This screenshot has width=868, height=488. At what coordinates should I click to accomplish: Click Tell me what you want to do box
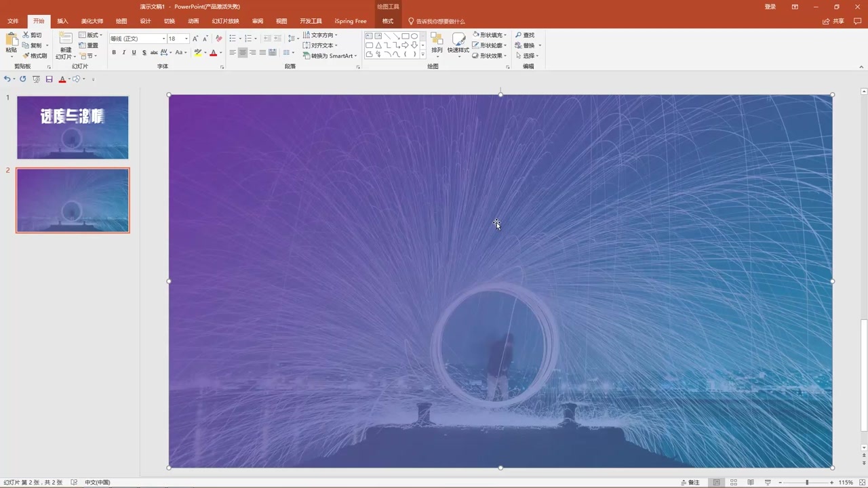click(437, 21)
